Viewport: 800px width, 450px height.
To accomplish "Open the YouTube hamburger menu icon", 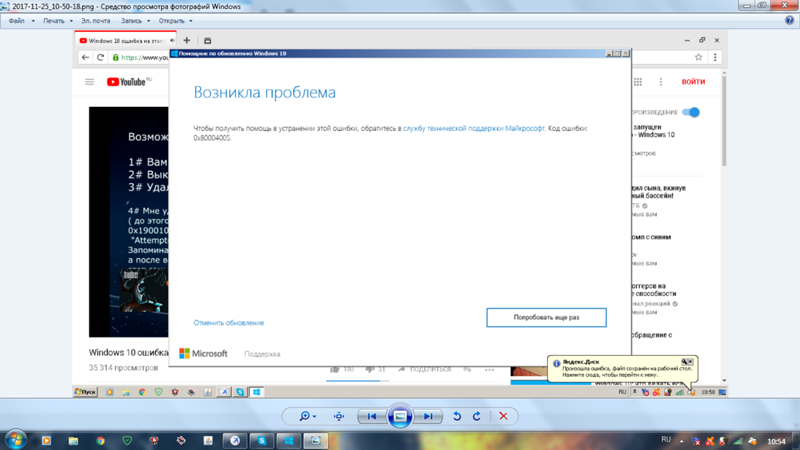I will [89, 82].
